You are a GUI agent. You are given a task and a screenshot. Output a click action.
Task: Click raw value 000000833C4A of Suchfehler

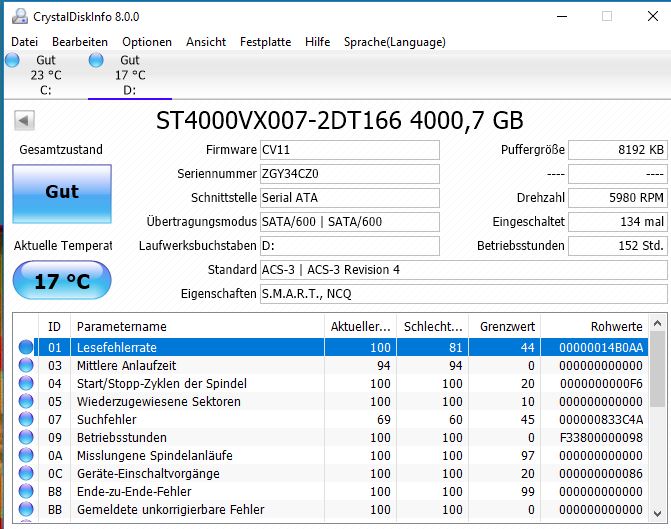[x=601, y=420]
